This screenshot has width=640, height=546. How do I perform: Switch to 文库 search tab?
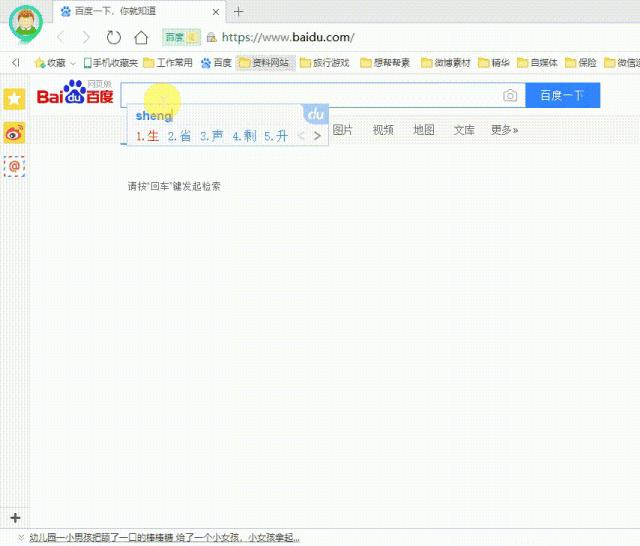(x=464, y=130)
